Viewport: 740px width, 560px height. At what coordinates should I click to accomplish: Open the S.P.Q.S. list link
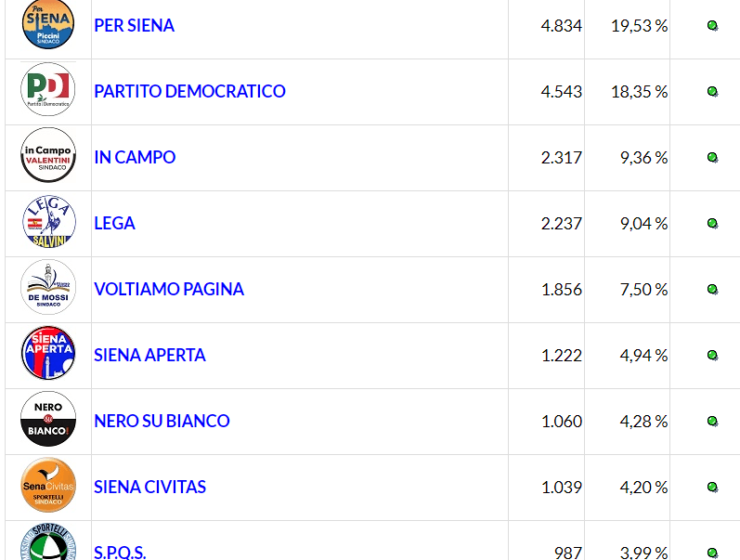(x=120, y=552)
